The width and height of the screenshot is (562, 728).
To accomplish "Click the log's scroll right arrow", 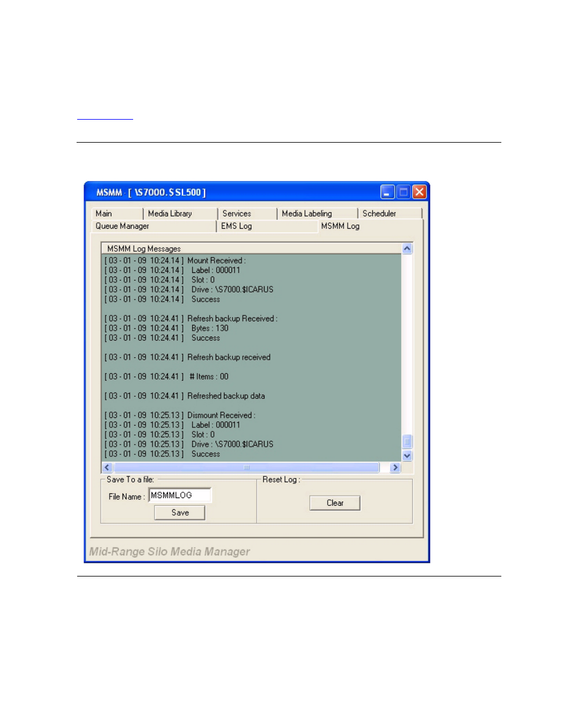I will [395, 467].
